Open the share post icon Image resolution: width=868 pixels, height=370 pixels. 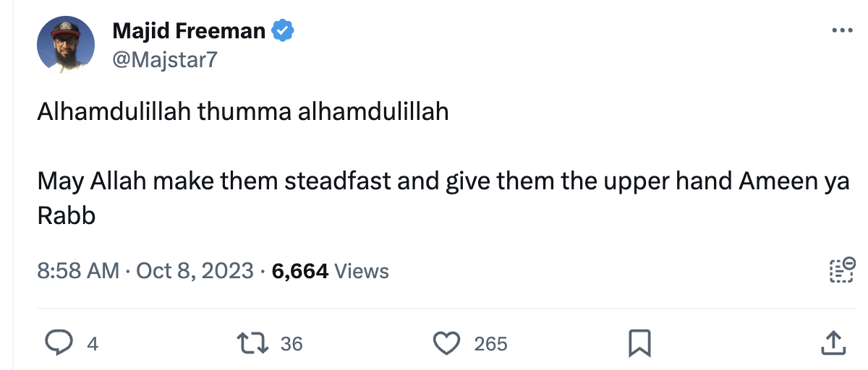click(833, 343)
